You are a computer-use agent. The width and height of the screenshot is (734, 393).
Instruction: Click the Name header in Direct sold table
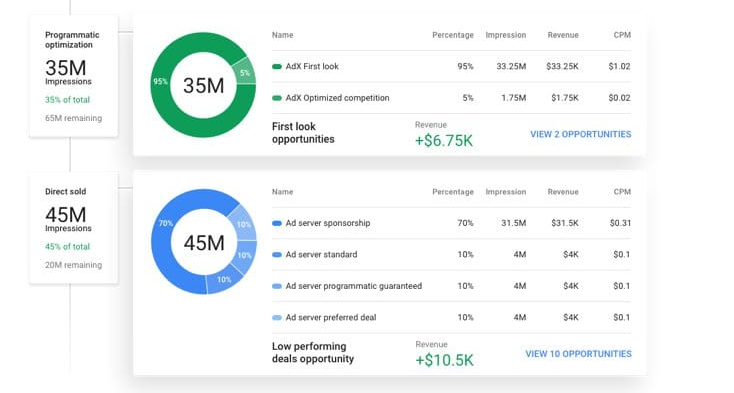pyautogui.click(x=282, y=192)
